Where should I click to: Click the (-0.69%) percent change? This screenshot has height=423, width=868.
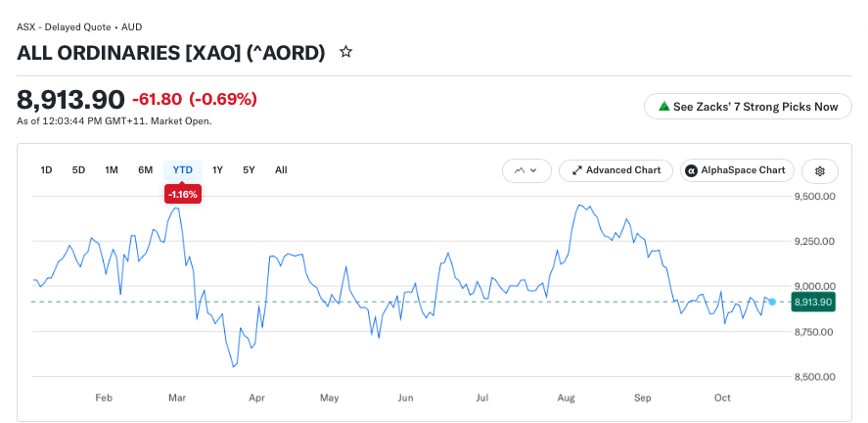[x=223, y=100]
